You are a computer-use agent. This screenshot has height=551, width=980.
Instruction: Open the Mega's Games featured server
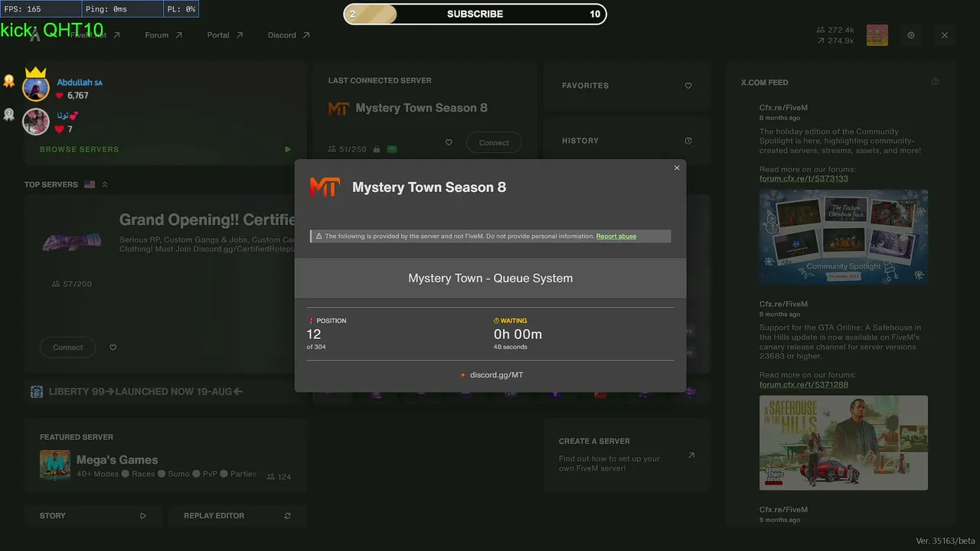(x=165, y=455)
